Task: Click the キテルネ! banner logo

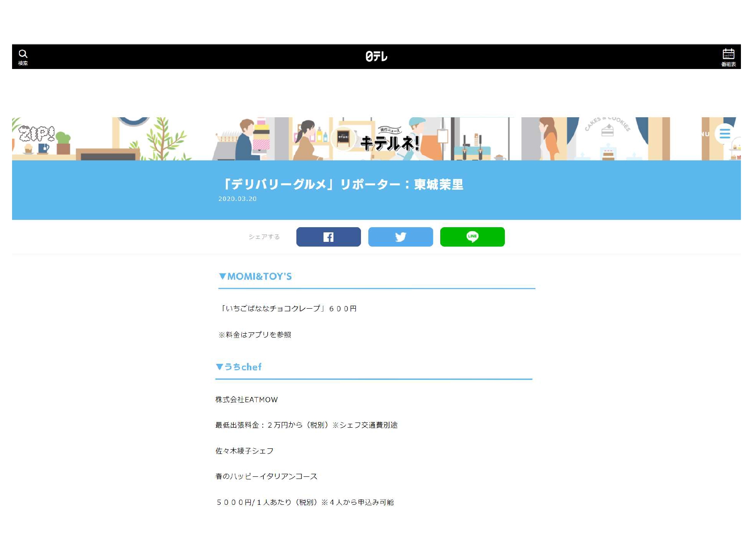Action: 389,139
